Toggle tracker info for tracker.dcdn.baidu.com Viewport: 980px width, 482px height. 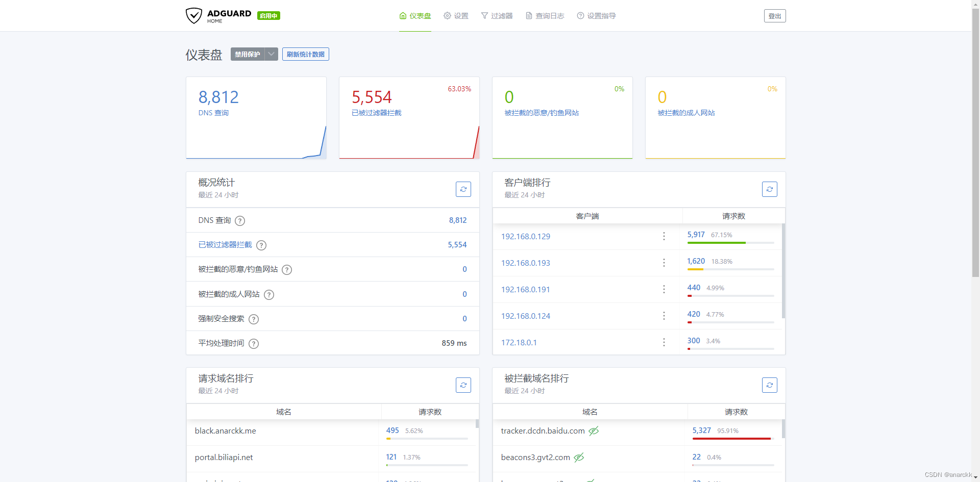(x=594, y=431)
